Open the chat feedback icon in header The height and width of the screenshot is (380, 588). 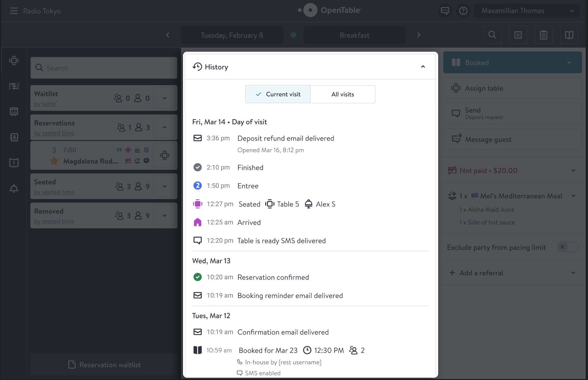click(445, 11)
